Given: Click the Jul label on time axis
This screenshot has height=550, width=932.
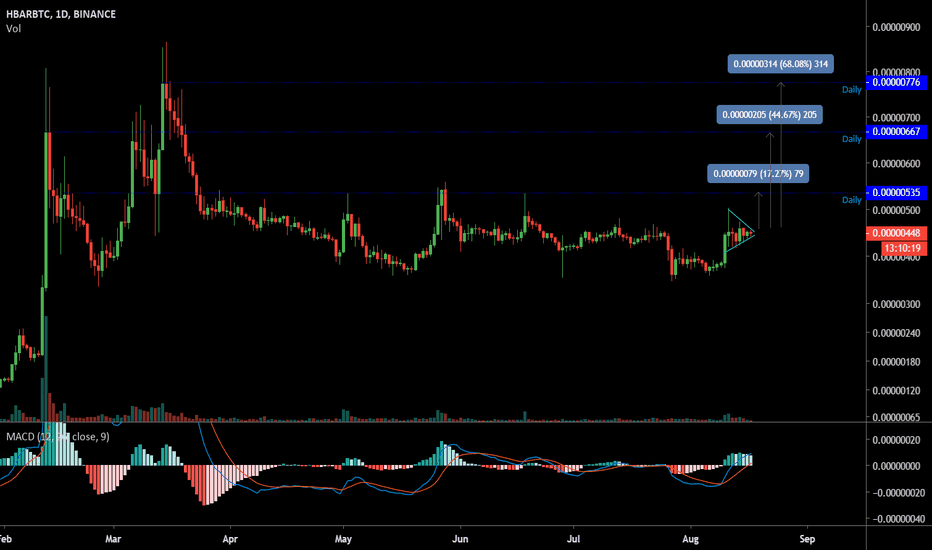Looking at the screenshot, I should [573, 539].
